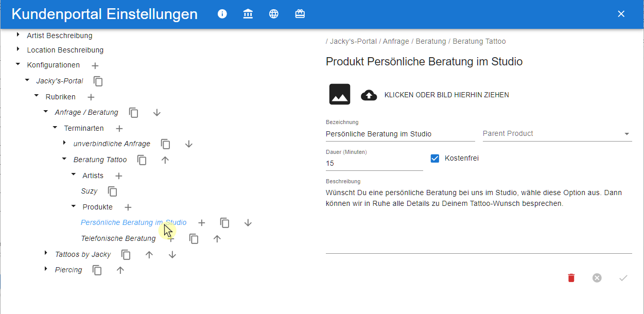
Task: Click into the Beschreibung text area
Action: pos(479,220)
